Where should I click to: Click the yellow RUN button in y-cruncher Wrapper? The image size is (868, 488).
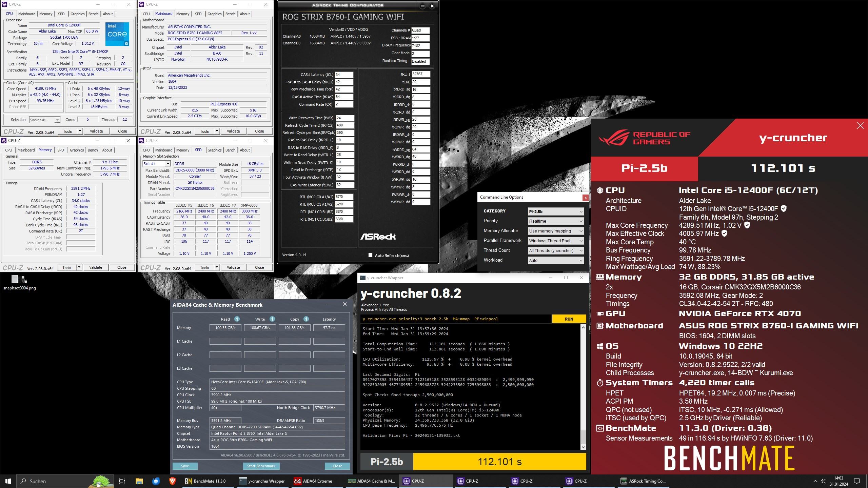point(569,319)
